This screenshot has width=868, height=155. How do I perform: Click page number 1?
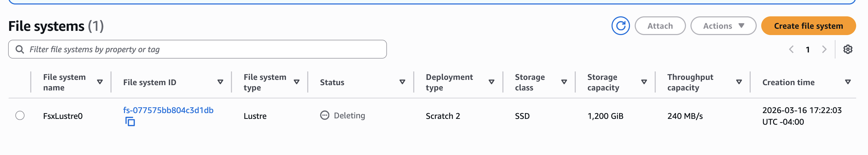coord(808,50)
